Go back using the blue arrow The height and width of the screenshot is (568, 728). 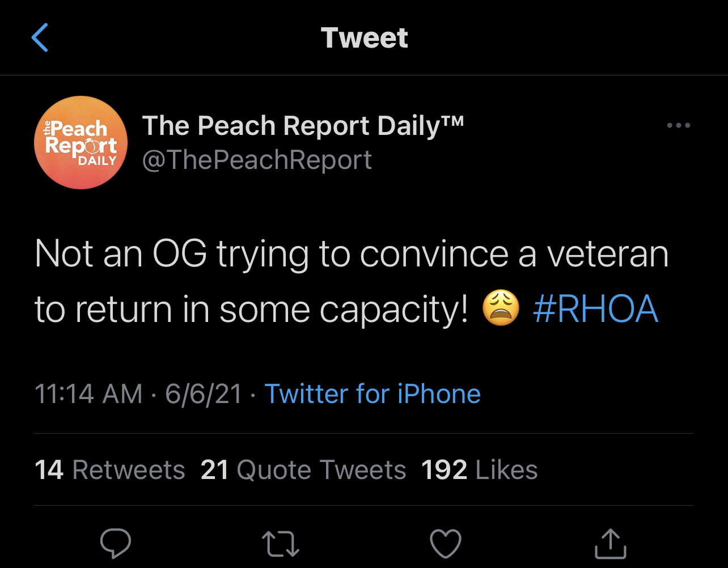(40, 37)
